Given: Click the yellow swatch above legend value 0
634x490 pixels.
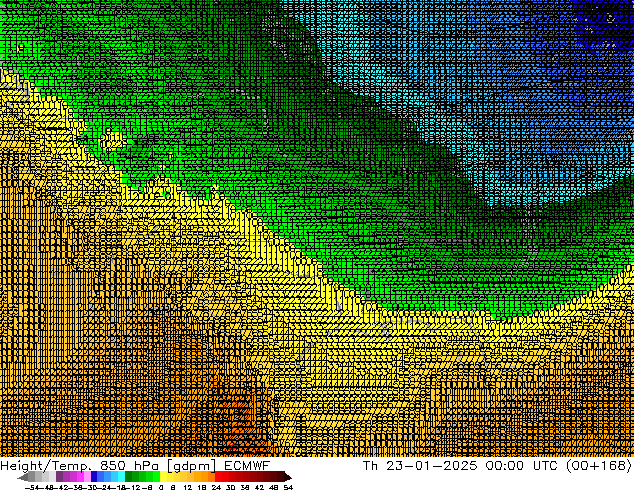Looking at the screenshot, I should (x=163, y=477).
